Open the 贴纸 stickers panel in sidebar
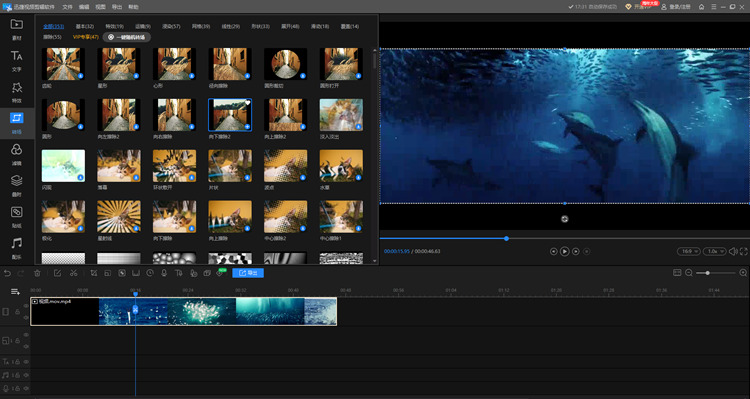The width and height of the screenshot is (750, 399). pos(17,216)
